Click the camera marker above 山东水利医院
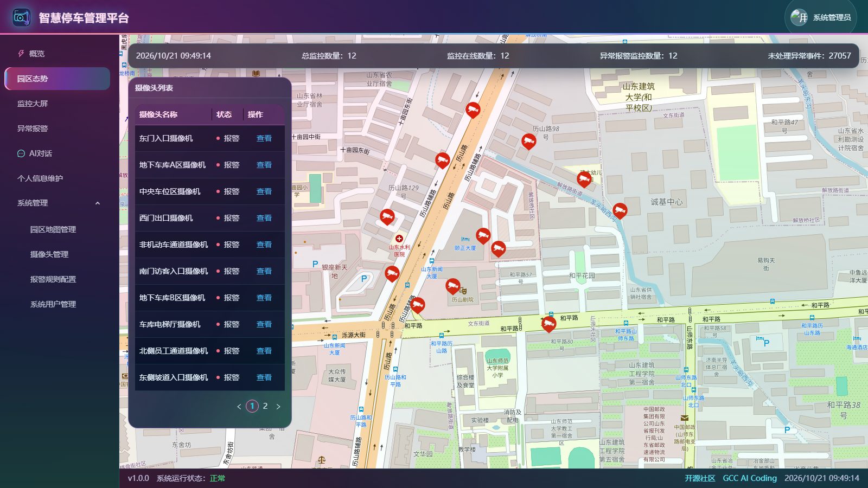 [x=387, y=217]
